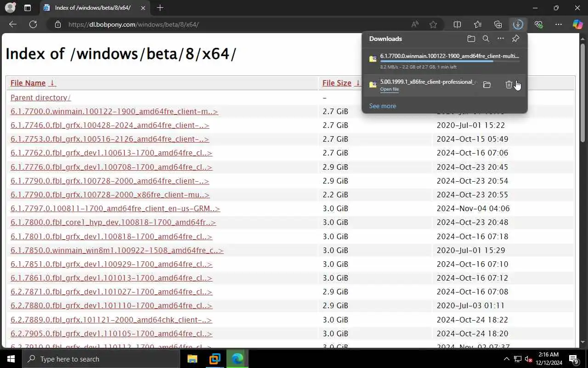Screen dimensions: 588x368
Task: Add this page to favorites with the star icon
Action: pyautogui.click(x=433, y=24)
